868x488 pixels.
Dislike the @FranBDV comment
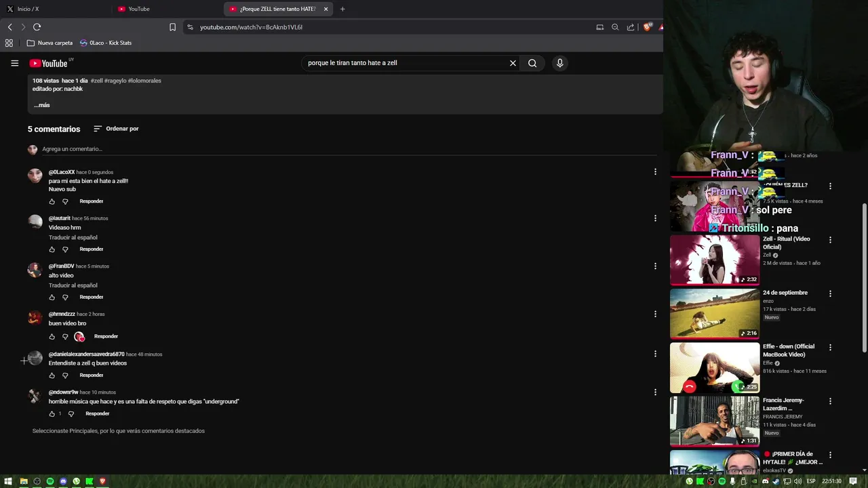pyautogui.click(x=65, y=298)
